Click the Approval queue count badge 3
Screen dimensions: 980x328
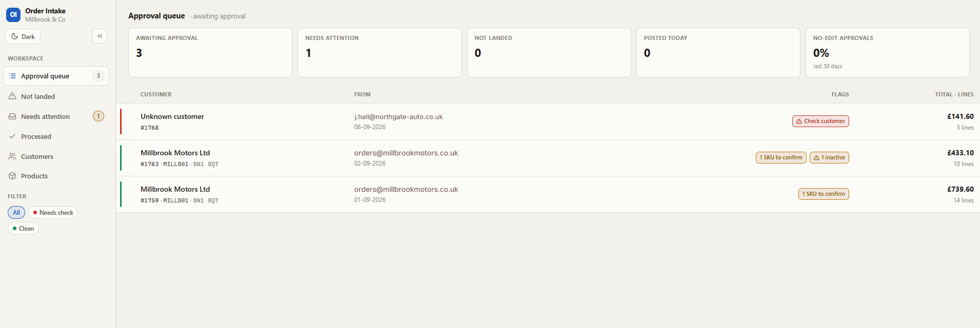coord(99,76)
